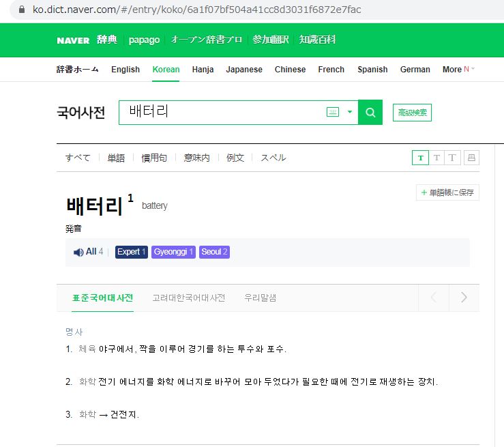Click the 単語帳に保存 button
Image resolution: width=504 pixels, height=447 pixels.
[x=447, y=193]
